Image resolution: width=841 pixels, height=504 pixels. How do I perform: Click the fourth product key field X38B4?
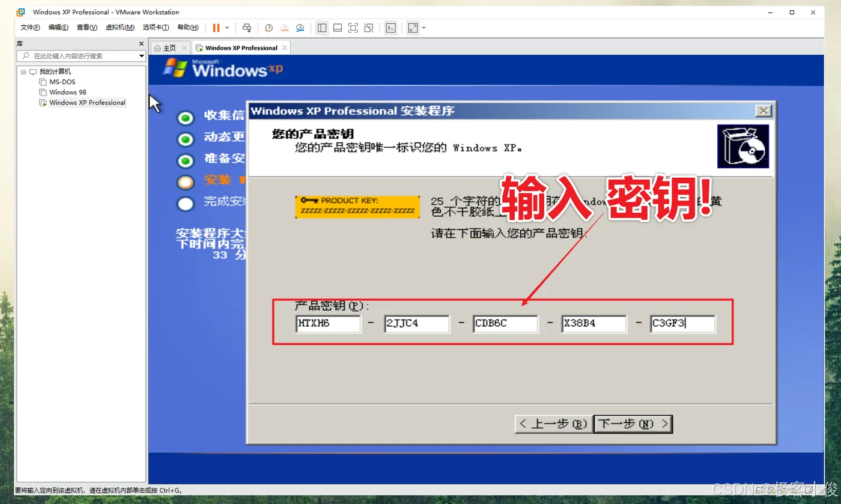click(x=594, y=324)
